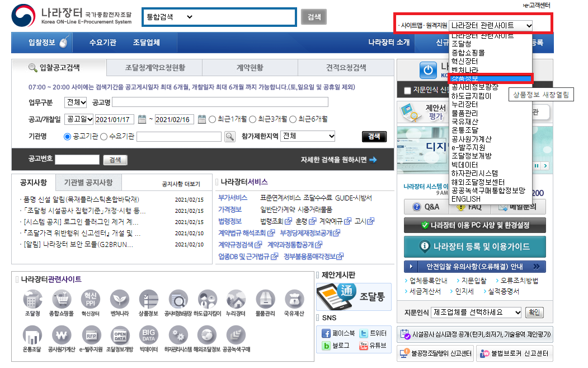Open 블로그 SNS link
The height and width of the screenshot is (368, 588).
point(336,346)
